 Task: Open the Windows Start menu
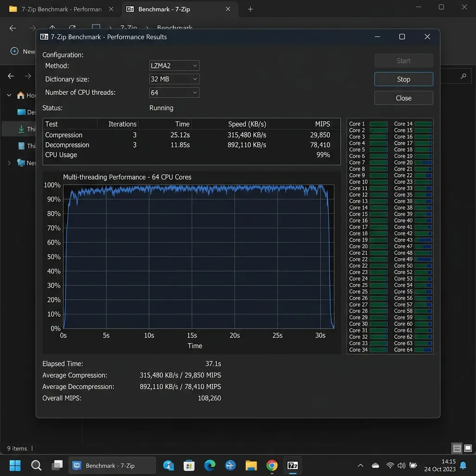click(x=15, y=465)
